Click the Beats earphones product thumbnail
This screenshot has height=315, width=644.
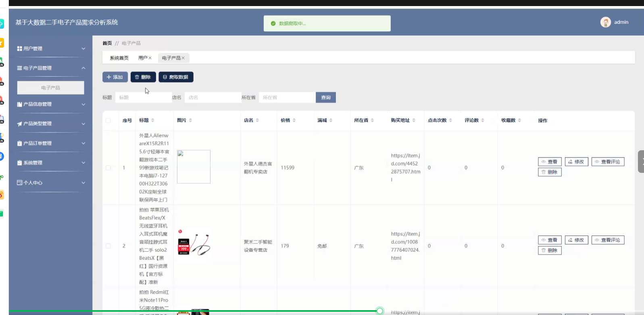tap(194, 245)
